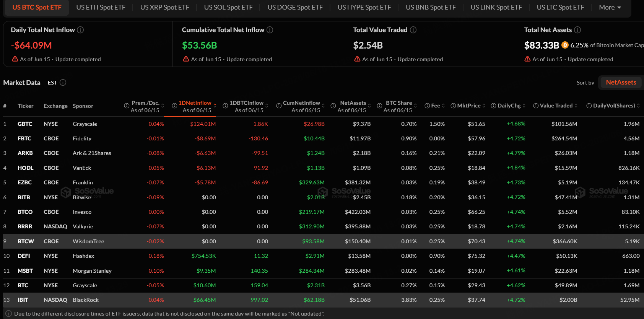Image resolution: width=644 pixels, height=319 pixels.
Task: Select the GBTC ticker link
Action: 25,124
